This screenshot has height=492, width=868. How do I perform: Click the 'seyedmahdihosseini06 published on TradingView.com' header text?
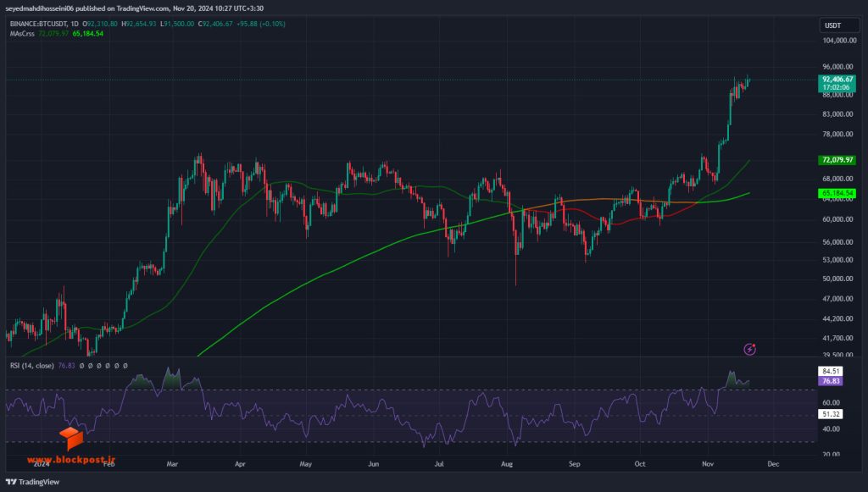(87, 8)
